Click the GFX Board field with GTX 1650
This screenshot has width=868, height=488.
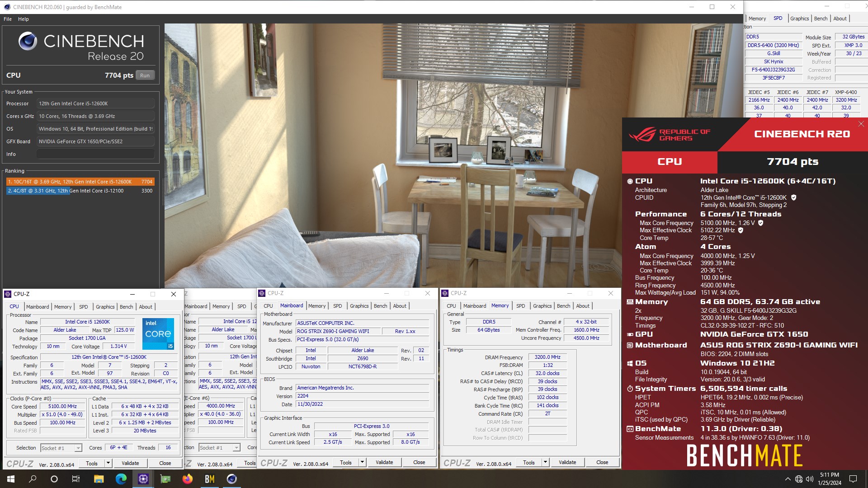[95, 141]
